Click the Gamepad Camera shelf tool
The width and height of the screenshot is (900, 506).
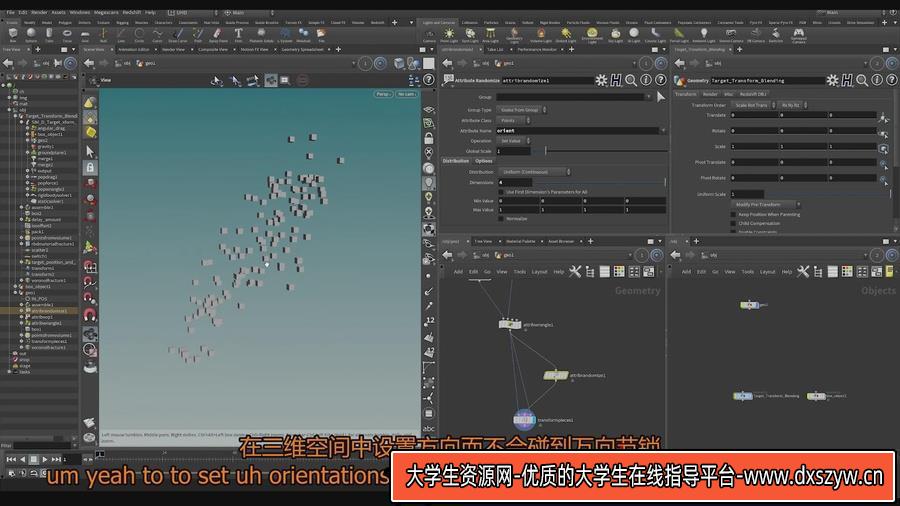[798, 35]
